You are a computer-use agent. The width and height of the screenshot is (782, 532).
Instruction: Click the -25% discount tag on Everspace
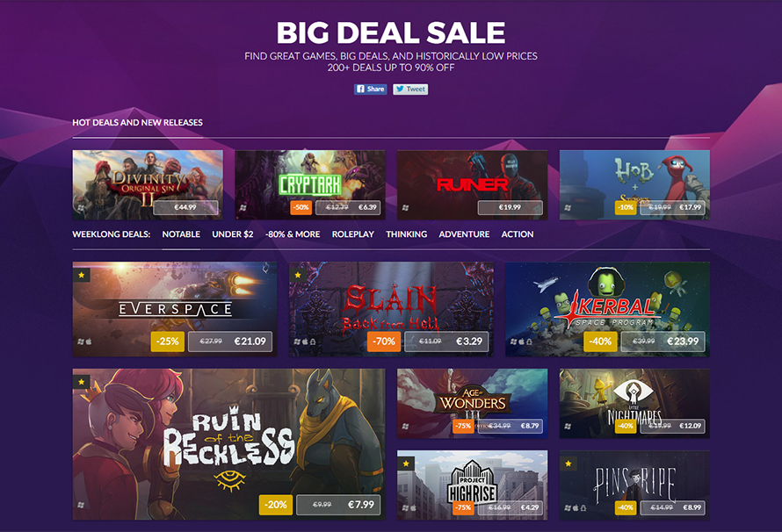coord(168,341)
